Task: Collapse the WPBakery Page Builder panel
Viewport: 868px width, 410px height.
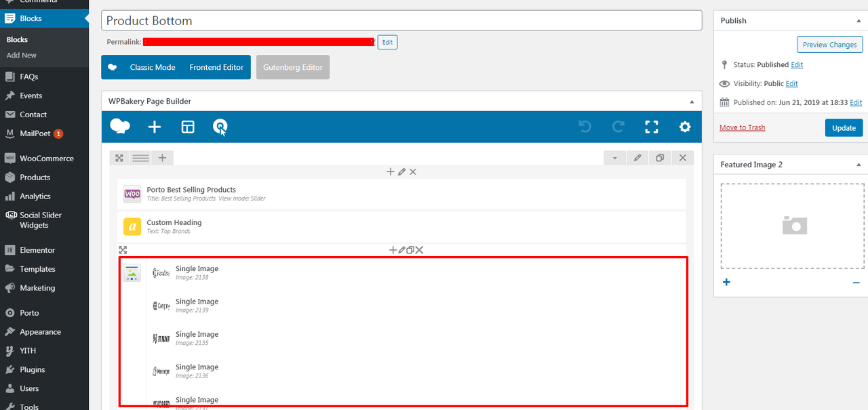Action: coord(692,102)
